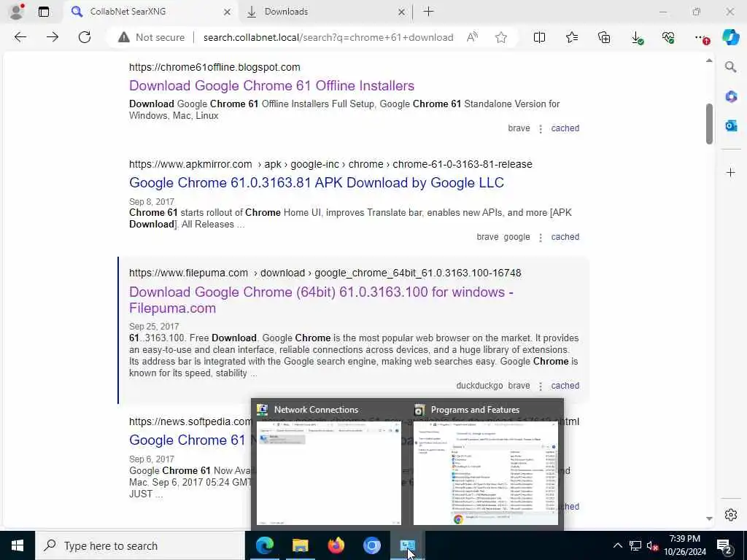Open the tab actions menu
Image resolution: width=747 pixels, height=560 pixels.
(43, 12)
